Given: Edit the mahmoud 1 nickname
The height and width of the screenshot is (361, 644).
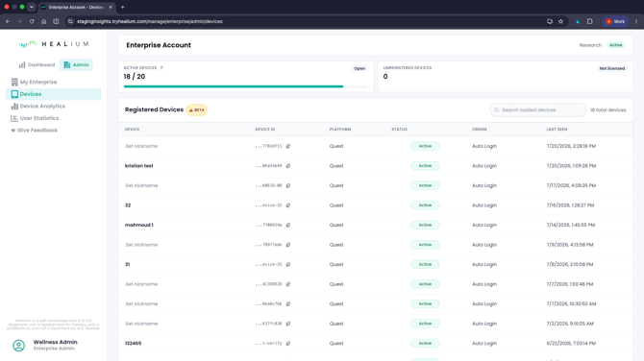Looking at the screenshot, I should pyautogui.click(x=138, y=225).
